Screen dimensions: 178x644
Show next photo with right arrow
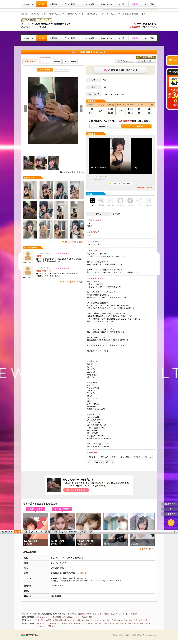pyautogui.click(x=81, y=108)
